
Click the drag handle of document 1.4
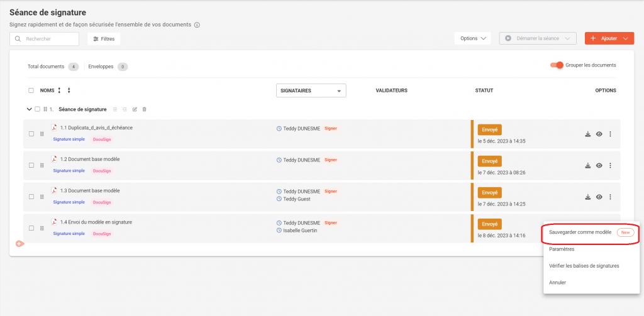point(42,227)
